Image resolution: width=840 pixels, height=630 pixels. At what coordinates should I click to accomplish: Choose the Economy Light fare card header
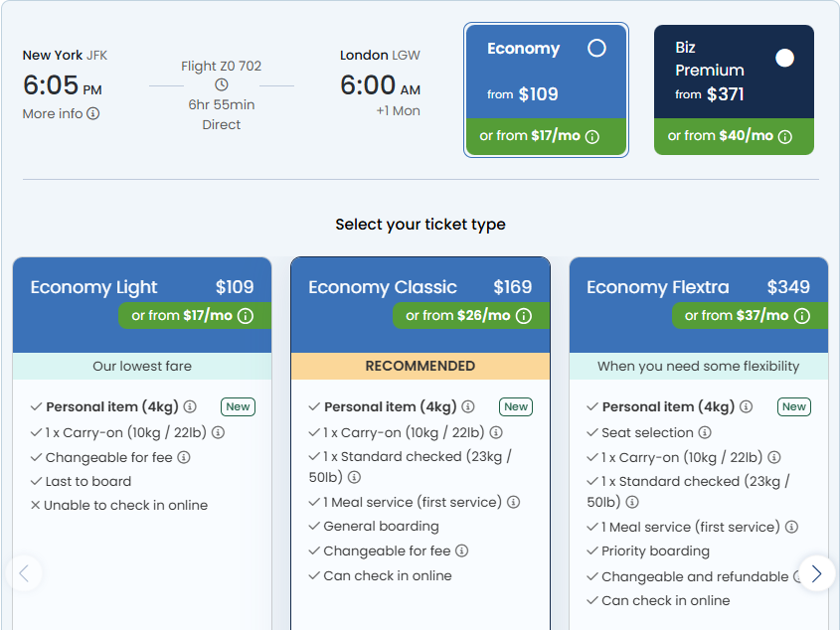142,305
